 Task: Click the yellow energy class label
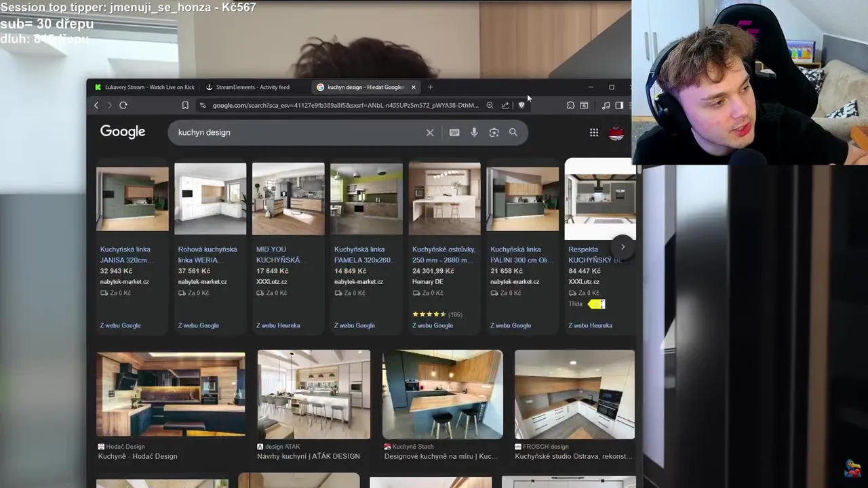click(597, 304)
